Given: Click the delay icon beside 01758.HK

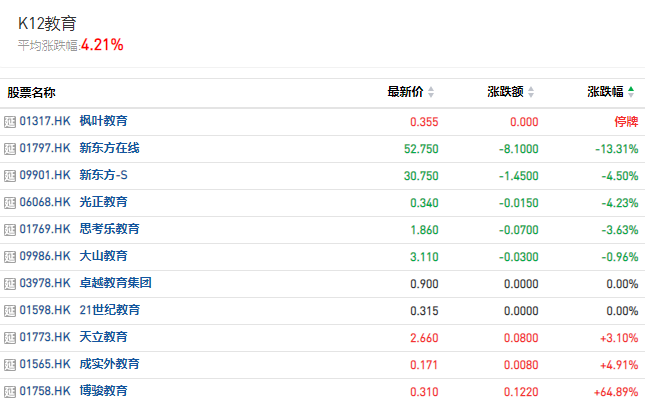Looking at the screenshot, I should click(10, 392).
